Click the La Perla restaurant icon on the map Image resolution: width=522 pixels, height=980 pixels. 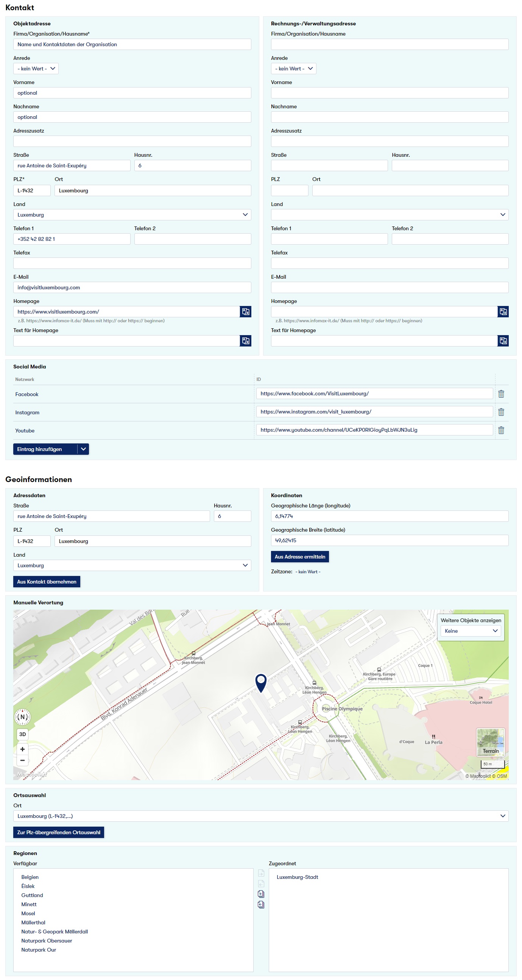[433, 737]
